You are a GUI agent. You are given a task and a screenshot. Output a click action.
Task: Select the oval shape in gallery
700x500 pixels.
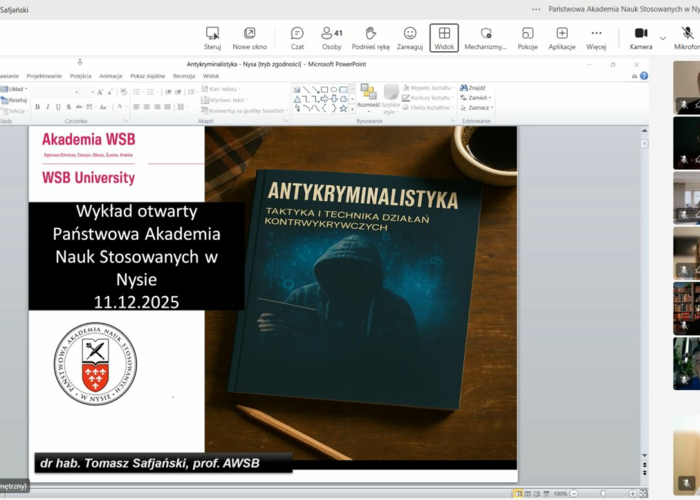[x=333, y=90]
